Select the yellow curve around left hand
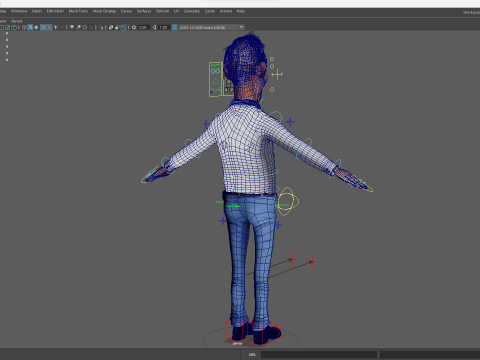Image resolution: width=480 pixels, height=360 pixels. click(x=150, y=174)
